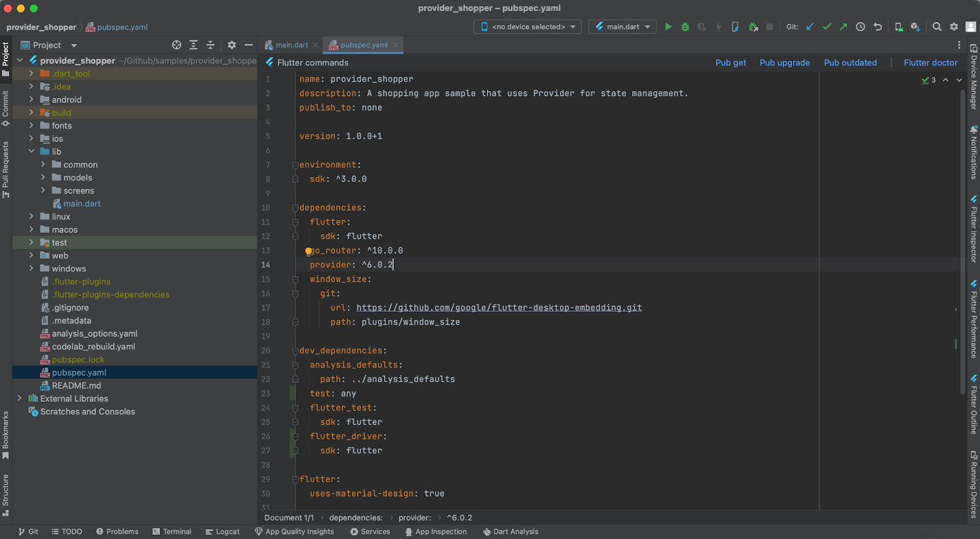The width and height of the screenshot is (980, 539).
Task: Click the Git update project arrow
Action: pos(810,27)
